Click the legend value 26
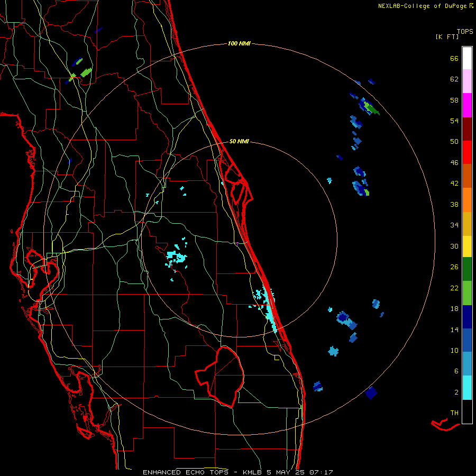This screenshot has width=476, height=476. [454, 267]
